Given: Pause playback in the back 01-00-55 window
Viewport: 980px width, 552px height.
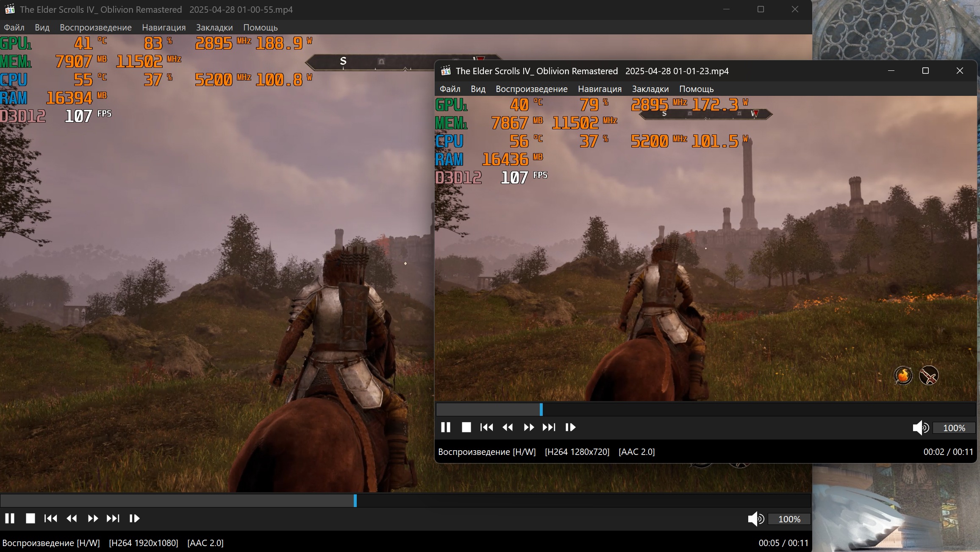Looking at the screenshot, I should (x=10, y=519).
